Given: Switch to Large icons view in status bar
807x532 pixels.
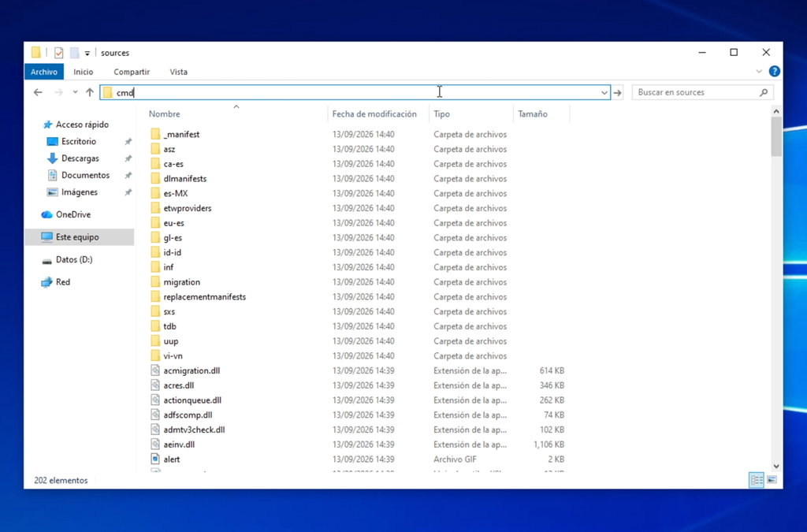Looking at the screenshot, I should pyautogui.click(x=772, y=480).
